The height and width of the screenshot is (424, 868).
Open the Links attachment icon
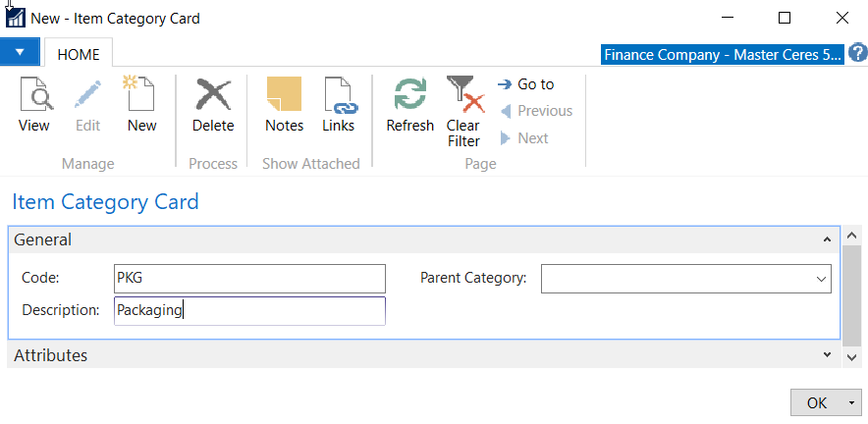point(339,97)
